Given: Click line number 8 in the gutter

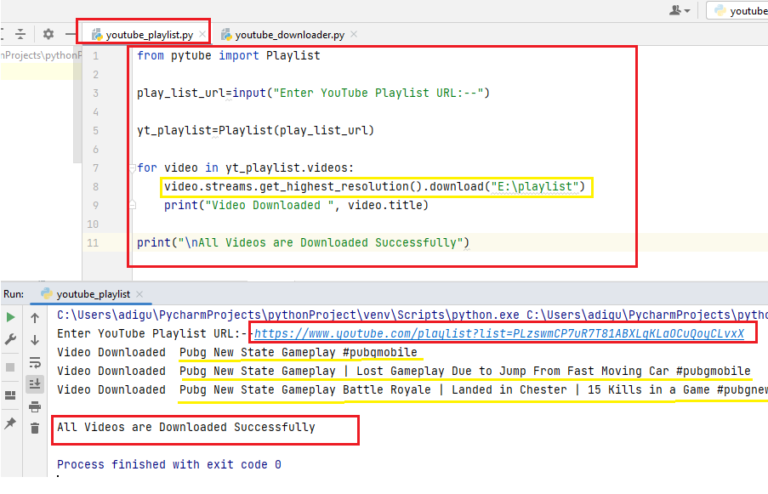Looking at the screenshot, I should click(96, 187).
